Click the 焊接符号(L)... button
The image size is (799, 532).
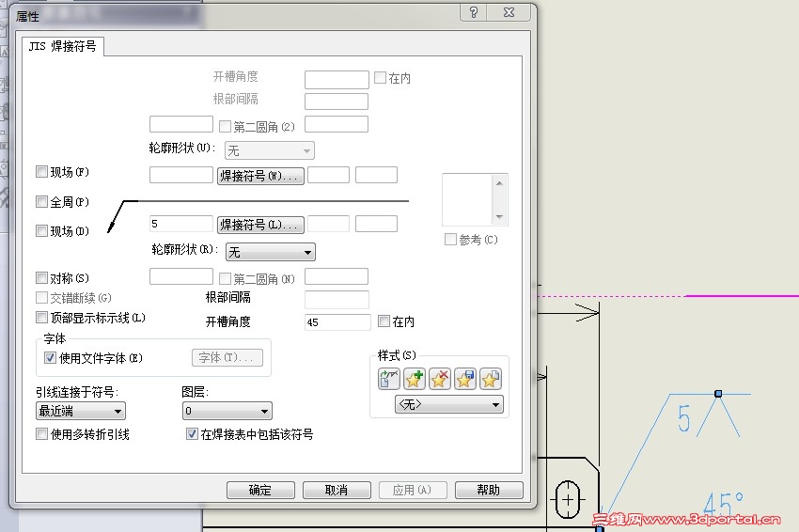point(260,225)
